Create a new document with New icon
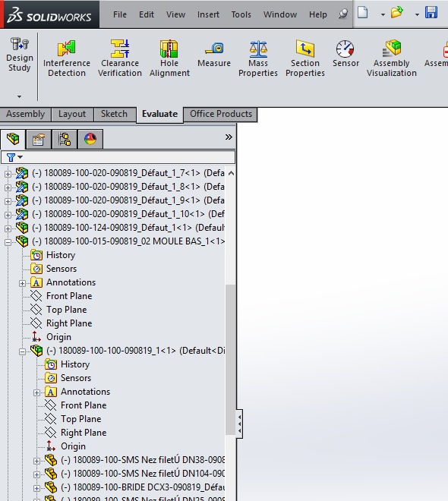The height and width of the screenshot is (501, 448). click(363, 13)
